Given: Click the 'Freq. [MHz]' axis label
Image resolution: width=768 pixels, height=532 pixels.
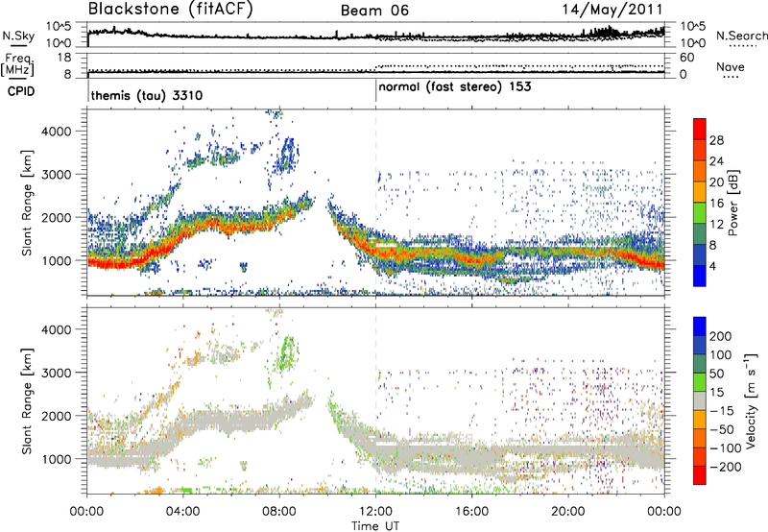Looking at the screenshot, I should (17, 64).
